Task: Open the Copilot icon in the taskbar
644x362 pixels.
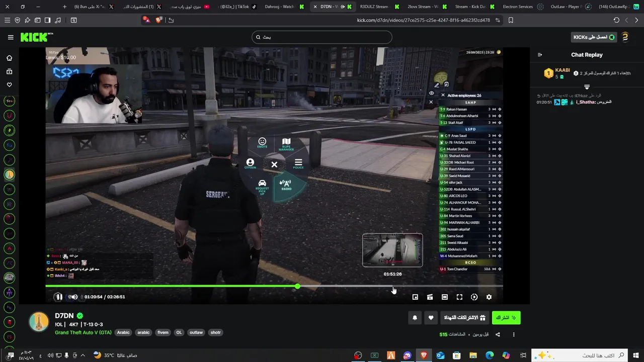Action: pos(506,355)
